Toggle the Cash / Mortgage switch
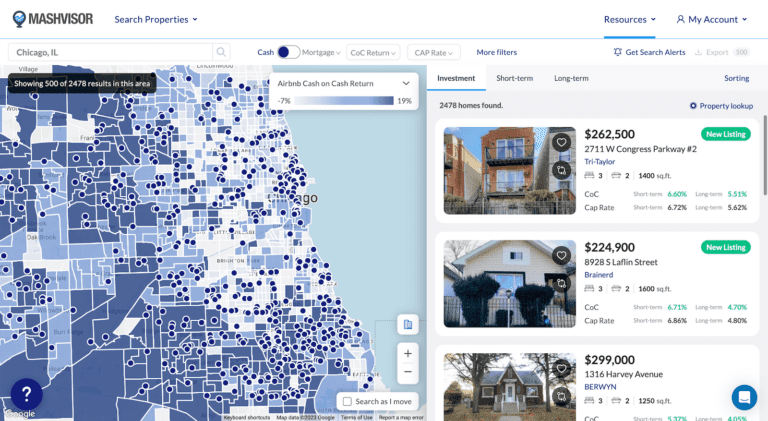This screenshot has width=768, height=421. (288, 52)
